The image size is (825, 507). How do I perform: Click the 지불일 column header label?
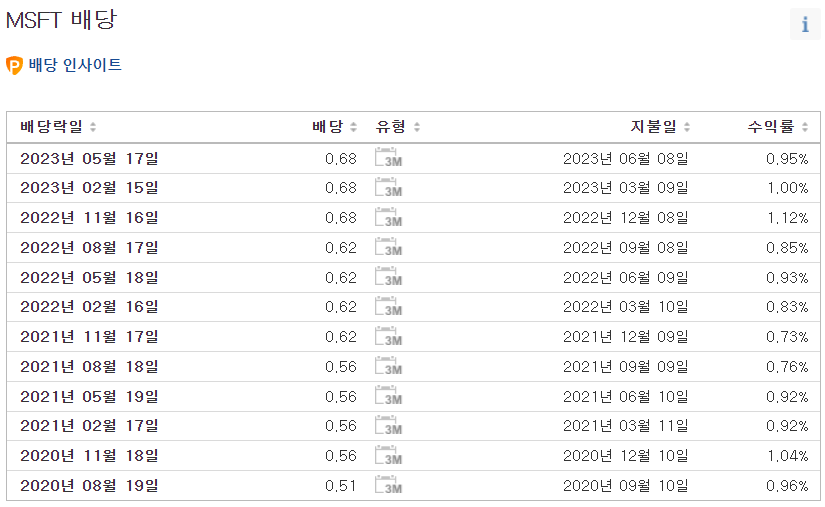coord(653,127)
